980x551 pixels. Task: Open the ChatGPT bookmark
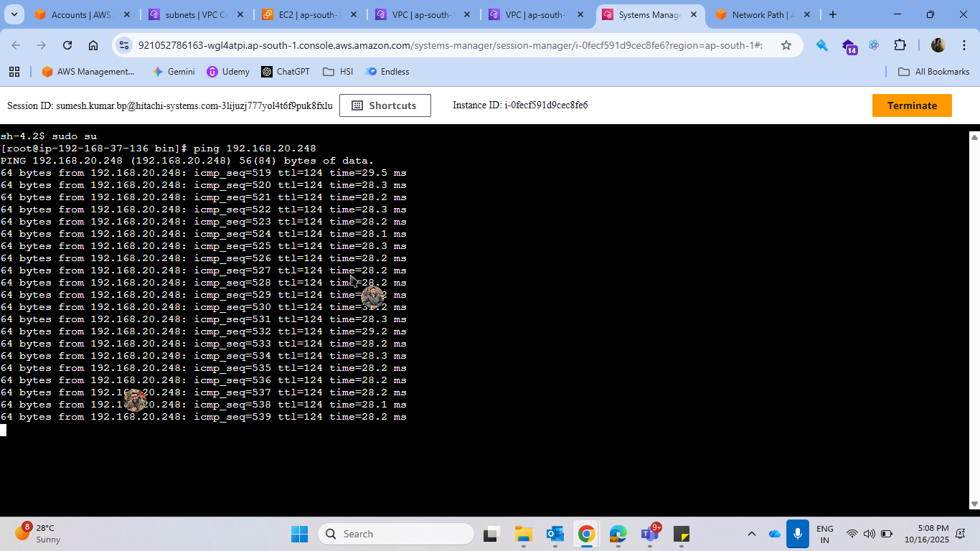pos(286,72)
